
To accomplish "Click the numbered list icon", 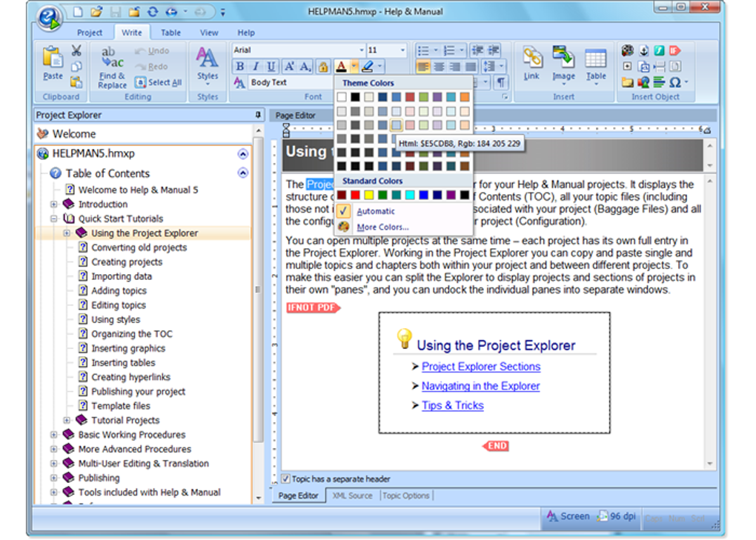I will coord(449,50).
